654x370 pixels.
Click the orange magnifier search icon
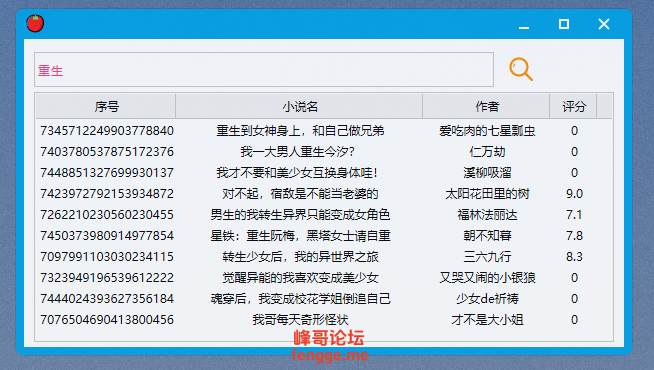click(x=521, y=69)
